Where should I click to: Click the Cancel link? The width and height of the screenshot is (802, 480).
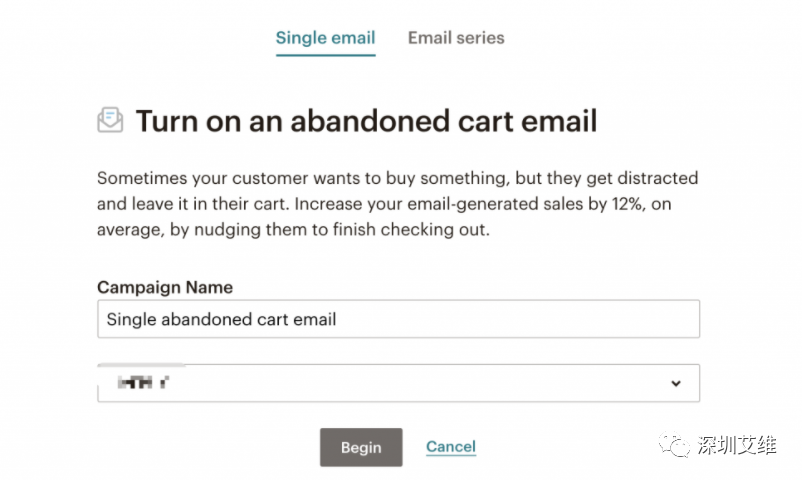(450, 447)
